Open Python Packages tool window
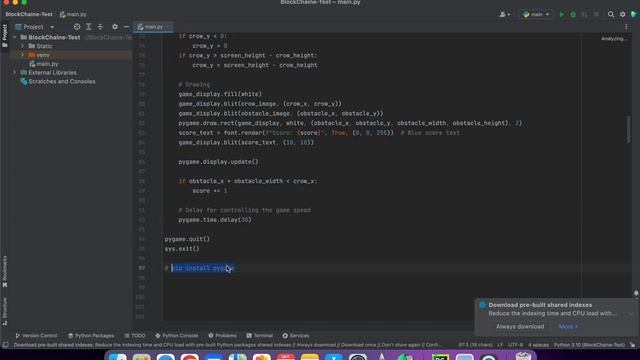The image size is (640, 360). (91, 336)
